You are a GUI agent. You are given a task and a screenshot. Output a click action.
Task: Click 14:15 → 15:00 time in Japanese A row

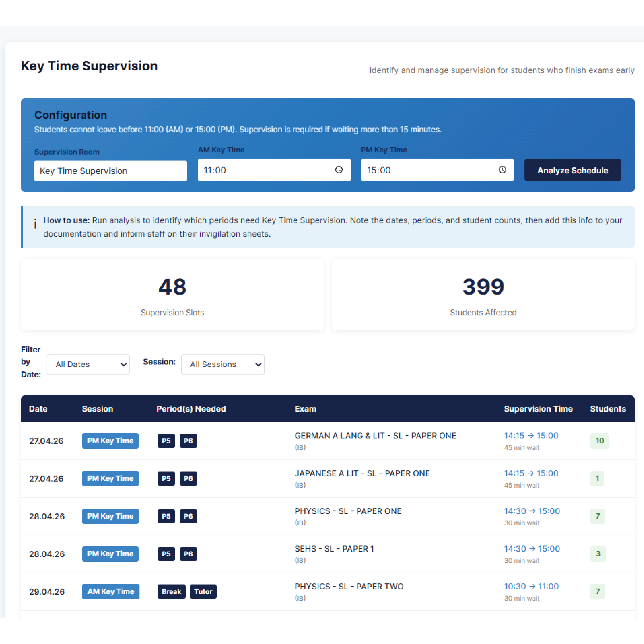click(531, 473)
